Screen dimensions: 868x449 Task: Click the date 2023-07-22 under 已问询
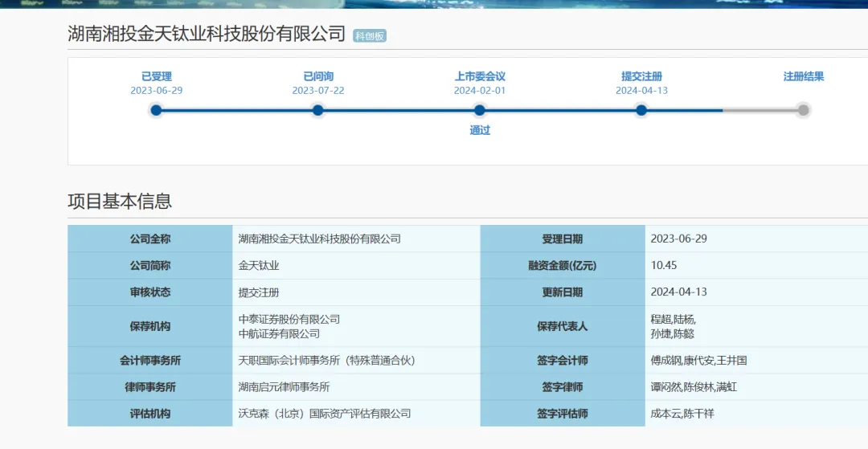(x=318, y=90)
